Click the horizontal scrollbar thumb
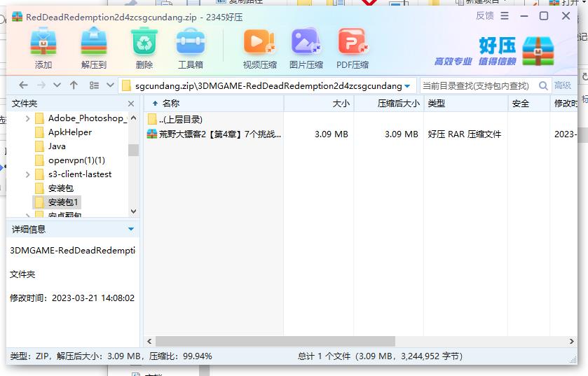Viewport: 588px width, 376px height. [275, 341]
